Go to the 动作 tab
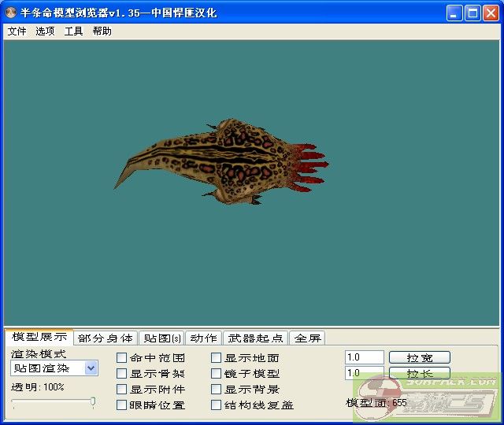 click(x=204, y=338)
